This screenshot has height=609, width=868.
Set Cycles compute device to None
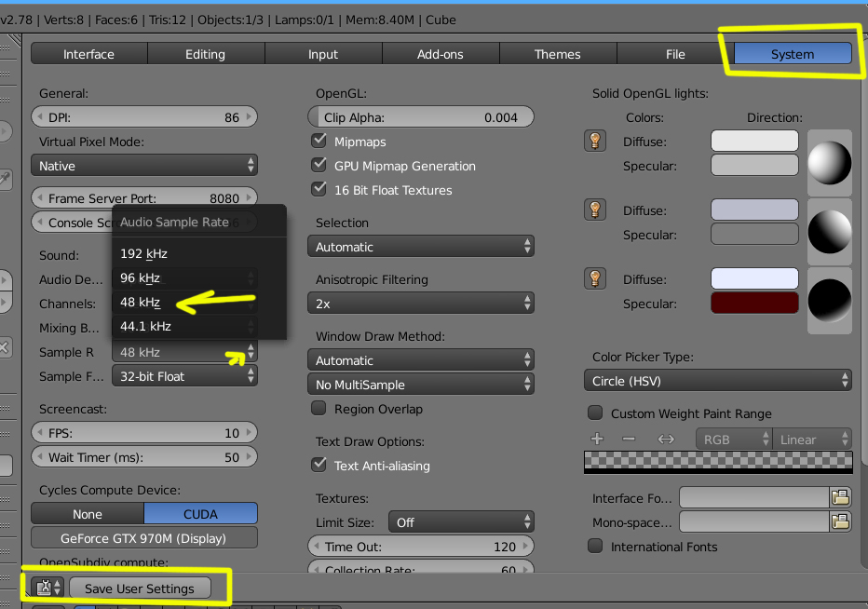[88, 514]
